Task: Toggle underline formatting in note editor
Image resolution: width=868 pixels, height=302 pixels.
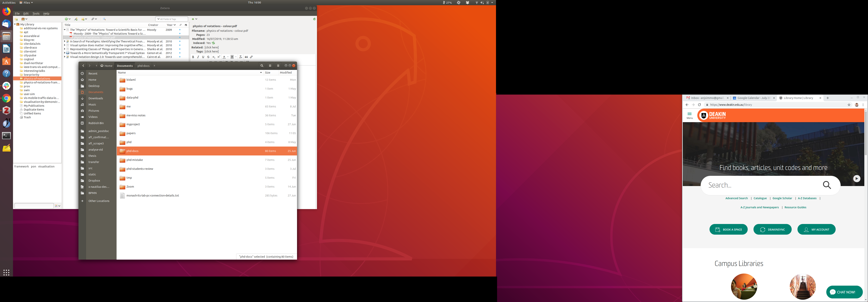Action: pyautogui.click(x=203, y=57)
